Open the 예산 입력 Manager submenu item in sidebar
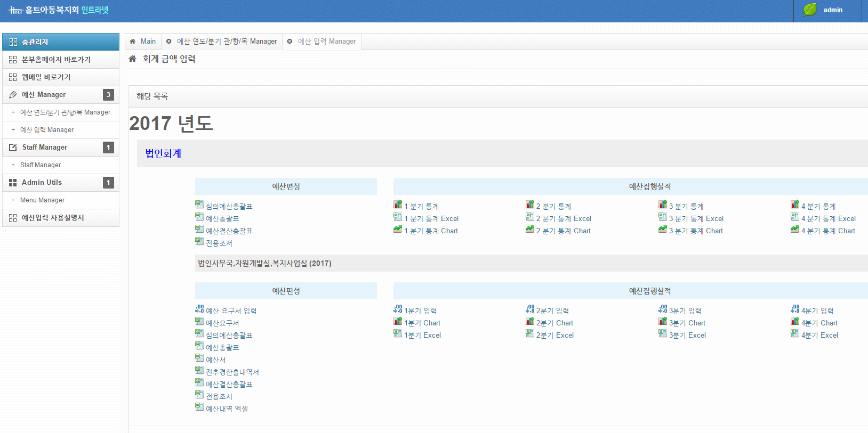Screen dimensions: 868x433 [x=47, y=130]
